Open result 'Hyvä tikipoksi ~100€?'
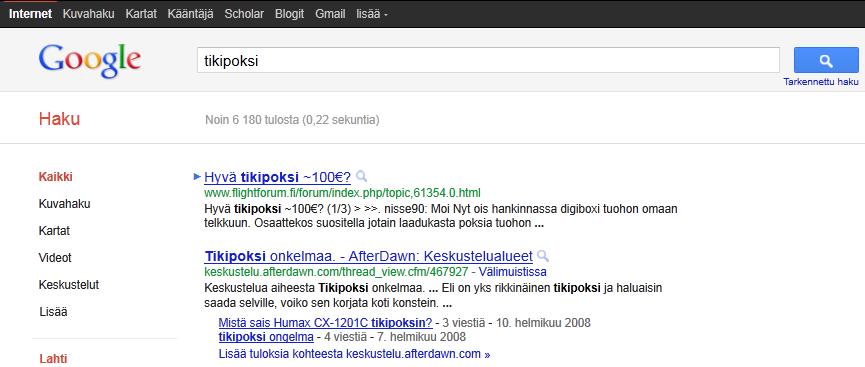Image resolution: width=865 pixels, height=367 pixels. pyautogui.click(x=277, y=177)
